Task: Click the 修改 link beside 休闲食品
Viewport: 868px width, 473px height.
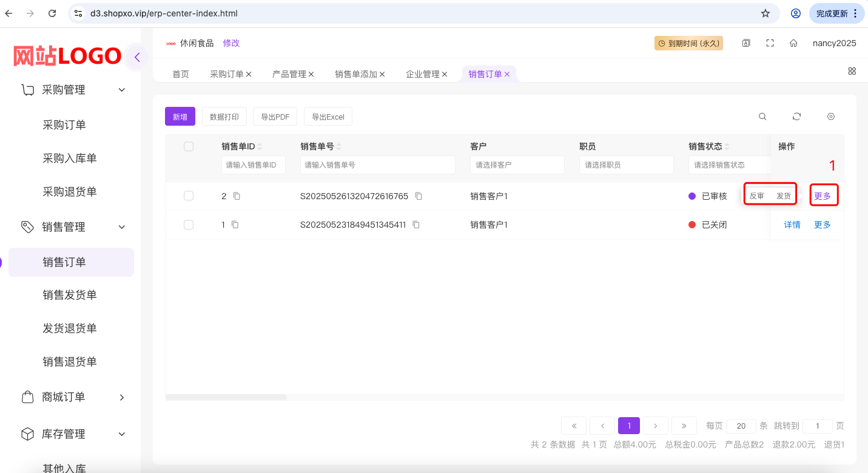Action: pyautogui.click(x=231, y=43)
